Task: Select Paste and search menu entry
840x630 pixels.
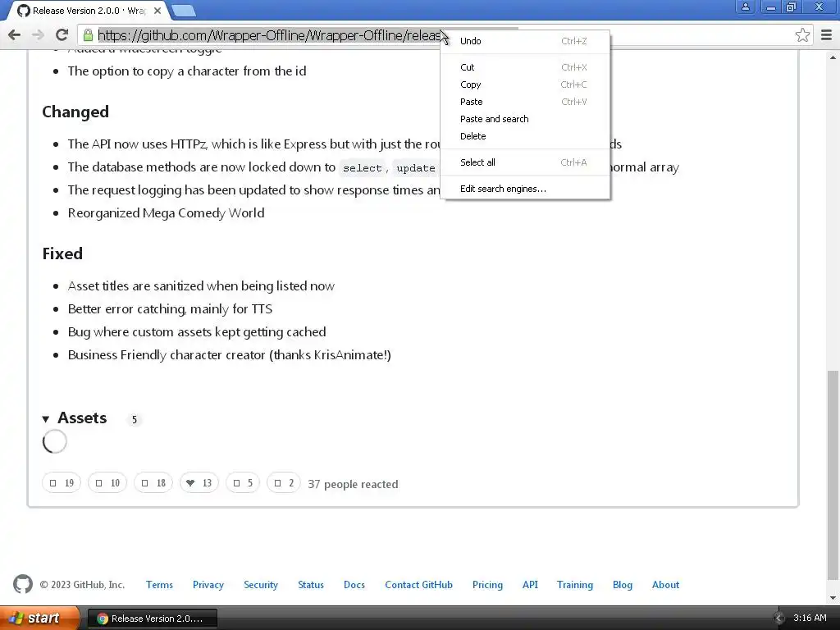Action: click(x=525, y=119)
